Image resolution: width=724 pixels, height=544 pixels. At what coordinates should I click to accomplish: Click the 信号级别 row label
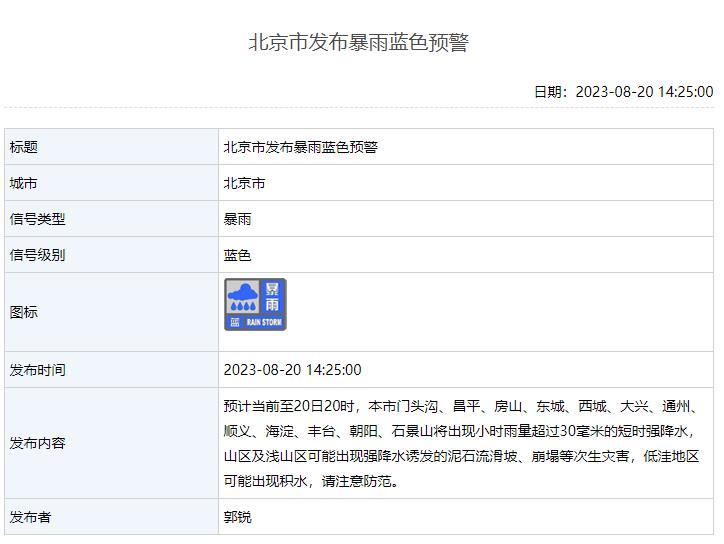coord(38,255)
